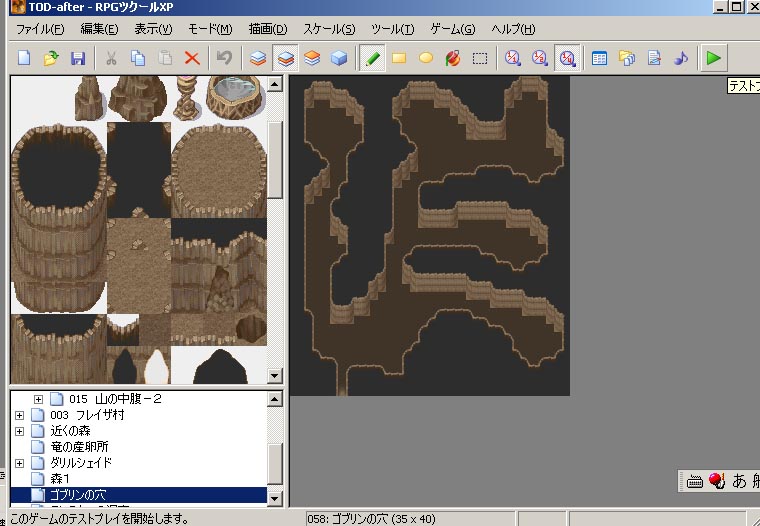Select the ダリルシェイド map
760x526 pixels.
(81, 462)
